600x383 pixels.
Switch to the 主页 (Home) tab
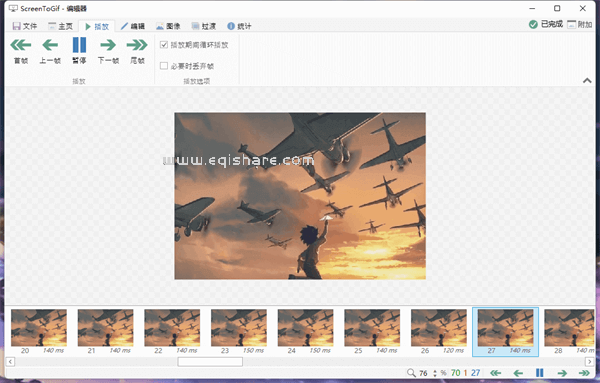click(x=60, y=26)
